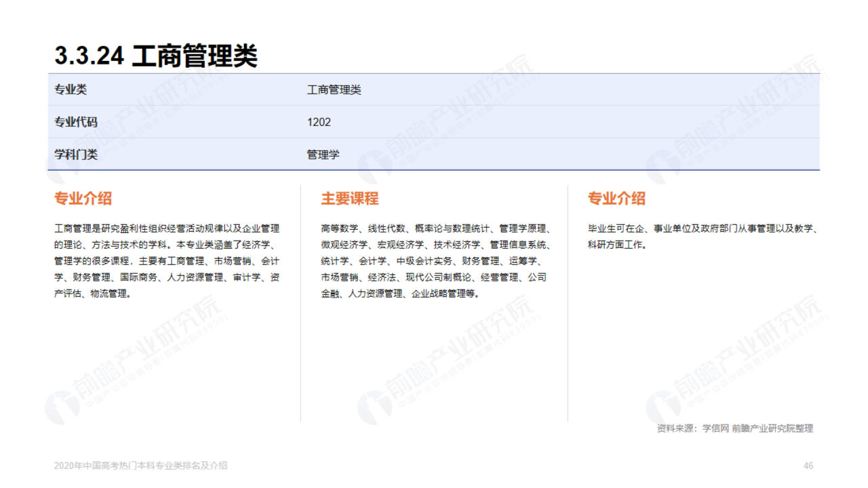868x488 pixels.
Task: Click the paragraph beginning 工商管理是研究盈利性
Action: tap(167, 261)
